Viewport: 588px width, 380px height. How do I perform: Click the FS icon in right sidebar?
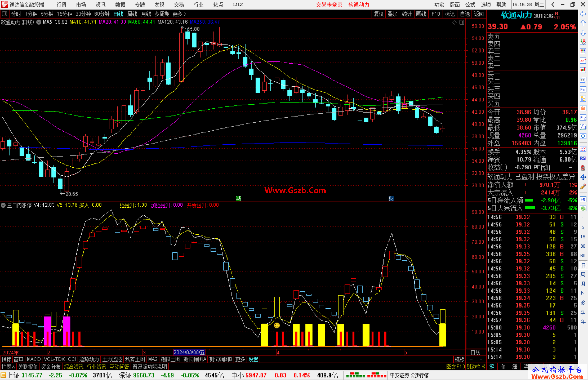point(583,199)
